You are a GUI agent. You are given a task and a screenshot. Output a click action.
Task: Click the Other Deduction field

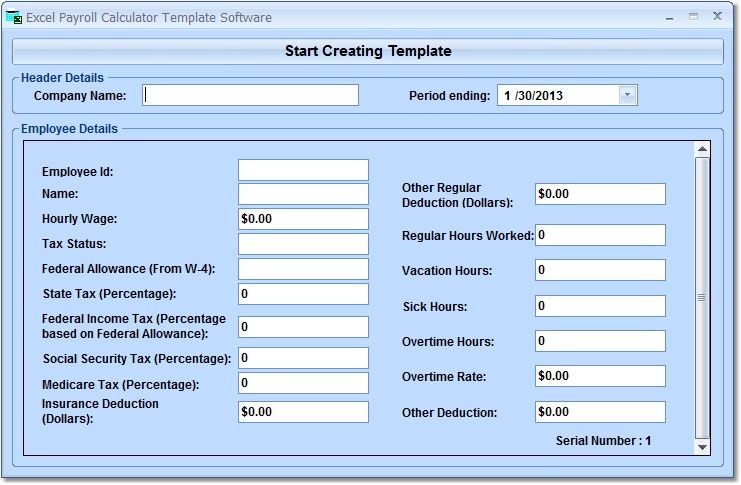[600, 412]
